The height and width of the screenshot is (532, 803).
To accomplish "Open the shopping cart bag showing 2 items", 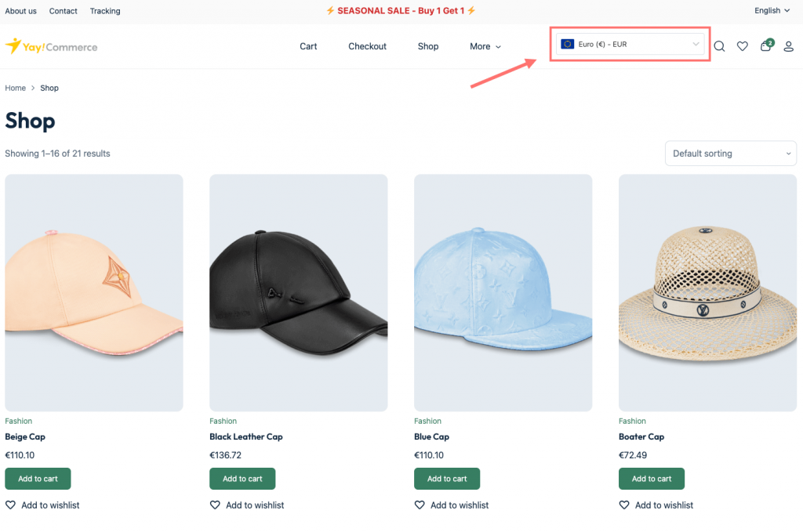I will click(765, 47).
